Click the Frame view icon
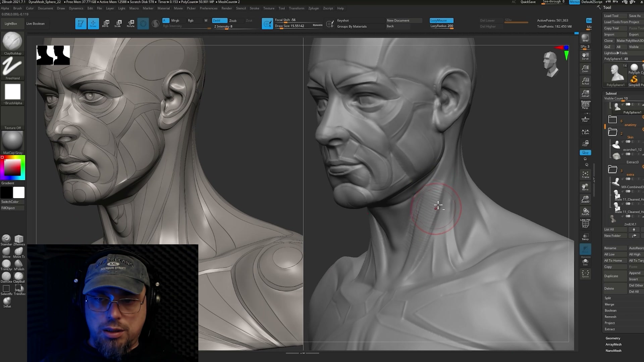Viewport: 644px width, 362px height. point(585,174)
